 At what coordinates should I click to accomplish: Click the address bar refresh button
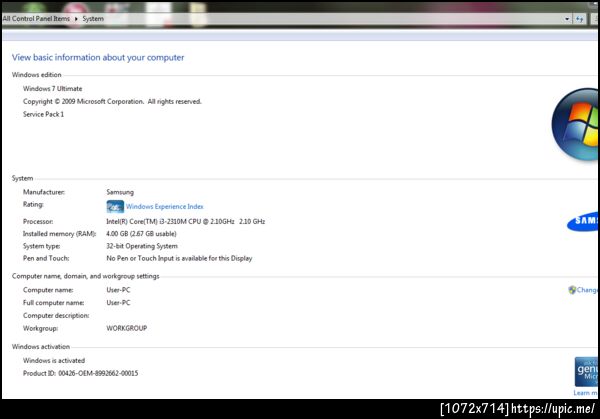(580, 19)
